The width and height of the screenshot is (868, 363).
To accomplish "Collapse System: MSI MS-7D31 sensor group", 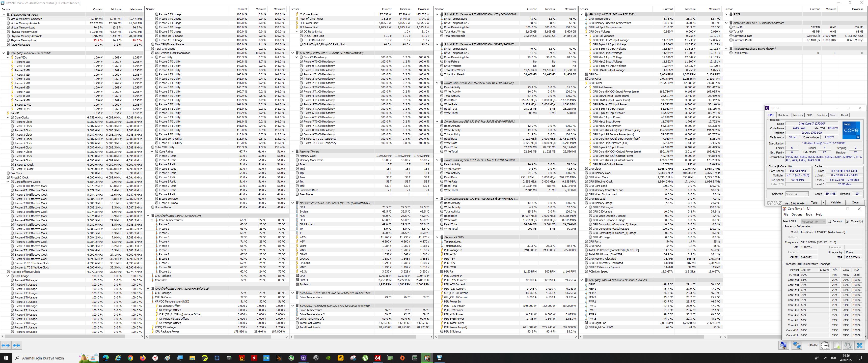I will pyautogui.click(x=4, y=14).
